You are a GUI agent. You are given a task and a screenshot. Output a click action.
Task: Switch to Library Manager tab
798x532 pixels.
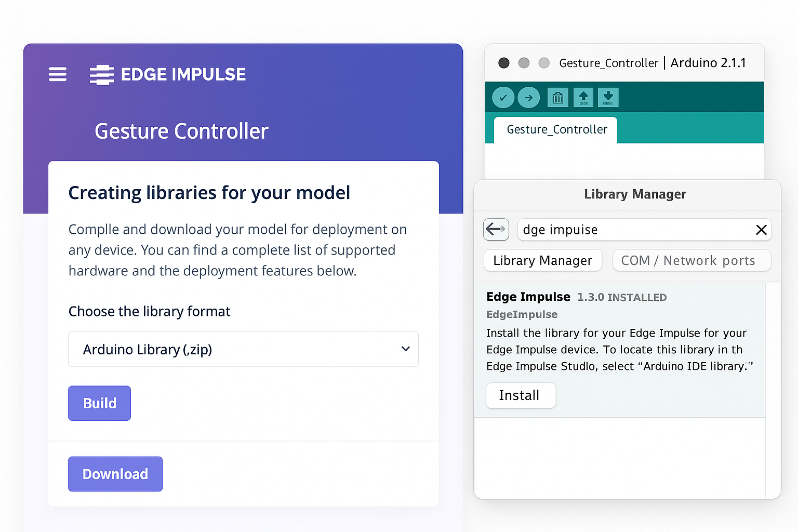coord(543,260)
